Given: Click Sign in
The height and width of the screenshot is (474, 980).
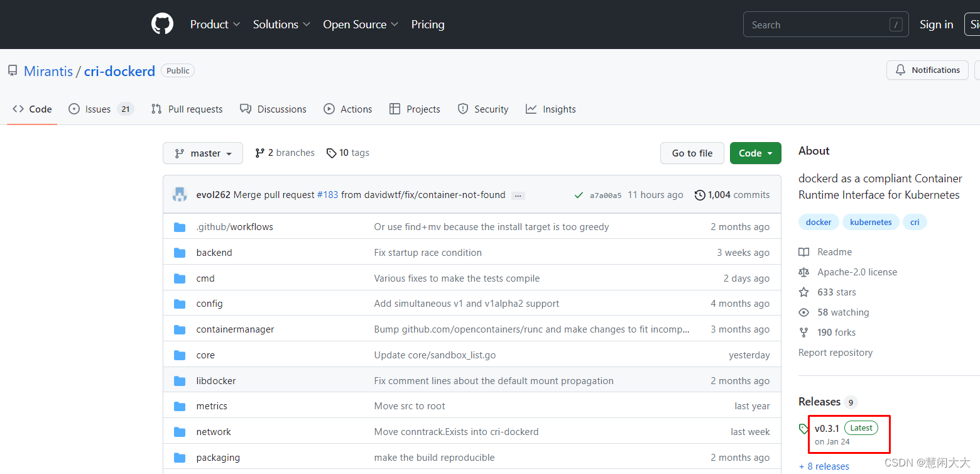Looking at the screenshot, I should tap(936, 25).
